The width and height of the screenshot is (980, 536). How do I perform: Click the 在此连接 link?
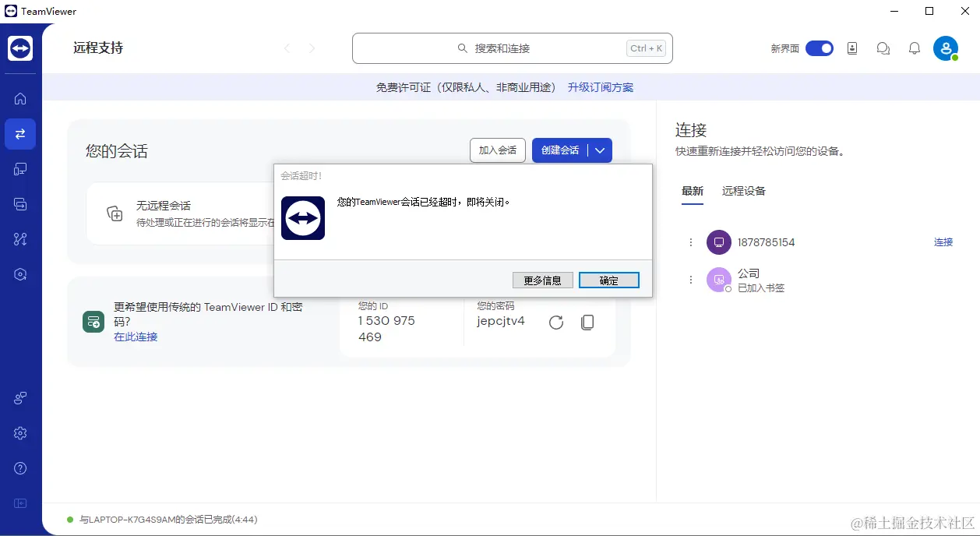pos(136,337)
